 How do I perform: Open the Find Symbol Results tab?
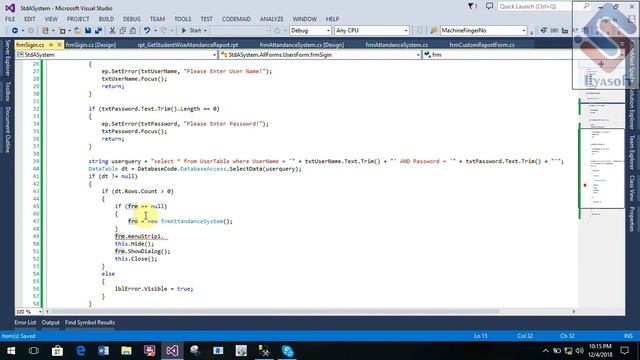pyautogui.click(x=90, y=322)
